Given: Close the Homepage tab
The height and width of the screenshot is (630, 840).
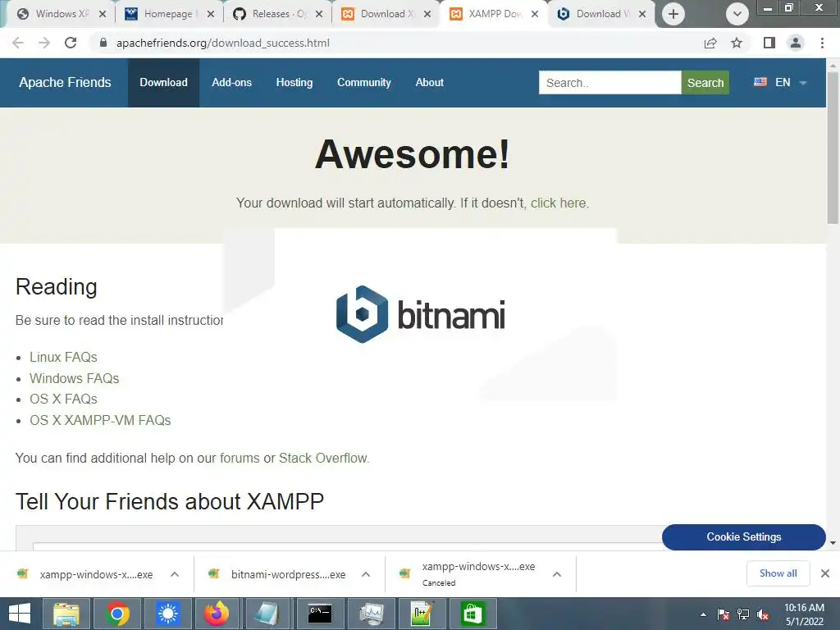Looking at the screenshot, I should (x=211, y=14).
